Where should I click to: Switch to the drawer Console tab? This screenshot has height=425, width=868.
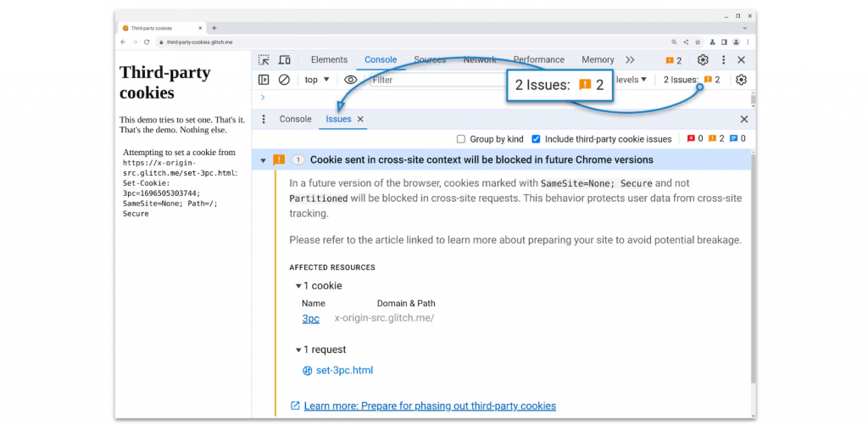click(296, 119)
